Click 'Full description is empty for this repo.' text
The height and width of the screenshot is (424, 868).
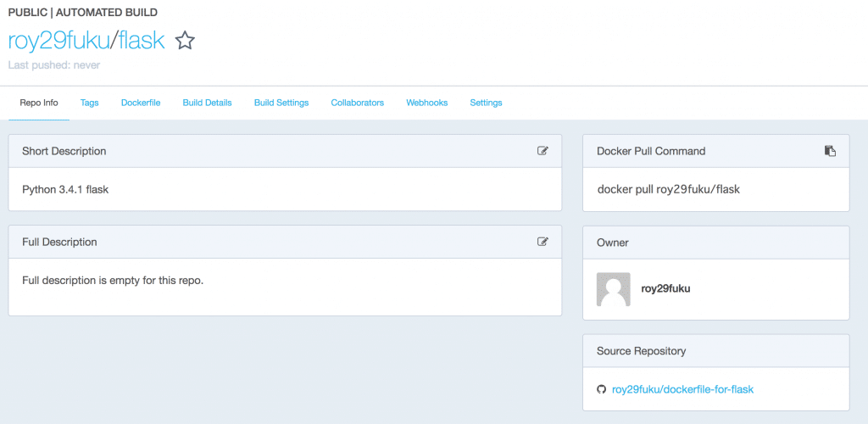click(x=113, y=280)
